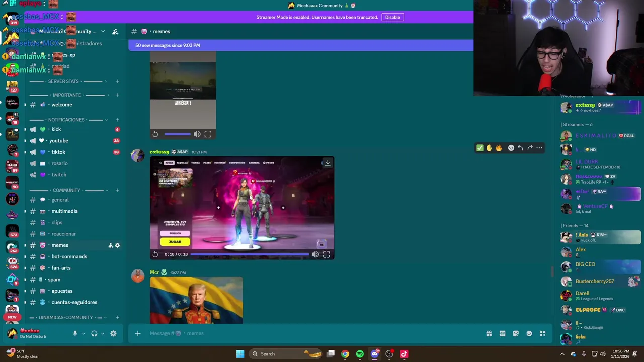The height and width of the screenshot is (362, 644).
Task: Mute the upper ARRIESGATE video
Action: (197, 134)
